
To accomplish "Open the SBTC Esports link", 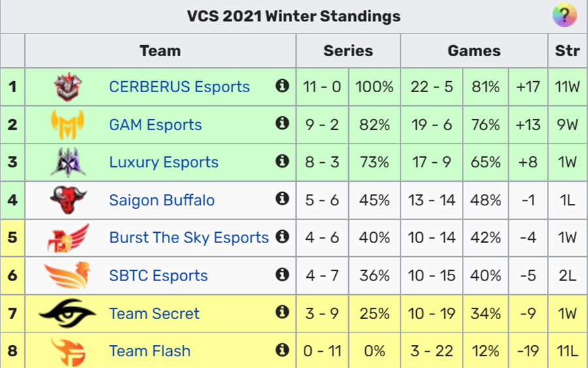I will (158, 276).
